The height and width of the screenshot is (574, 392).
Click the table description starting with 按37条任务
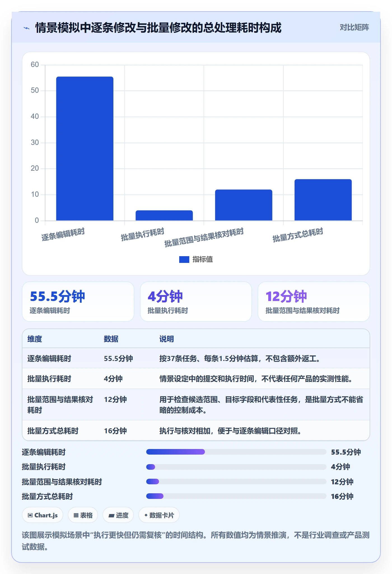click(240, 358)
